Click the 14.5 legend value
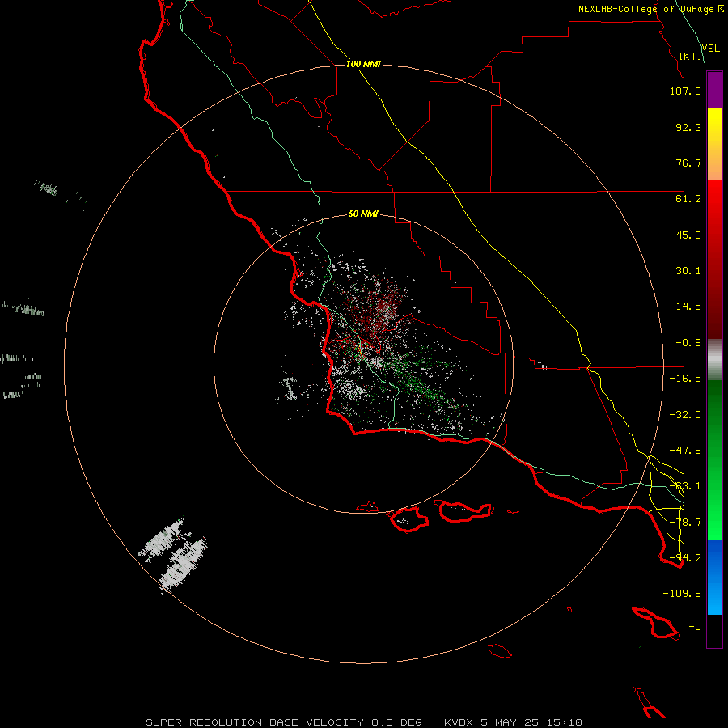The image size is (728, 728). click(x=688, y=307)
